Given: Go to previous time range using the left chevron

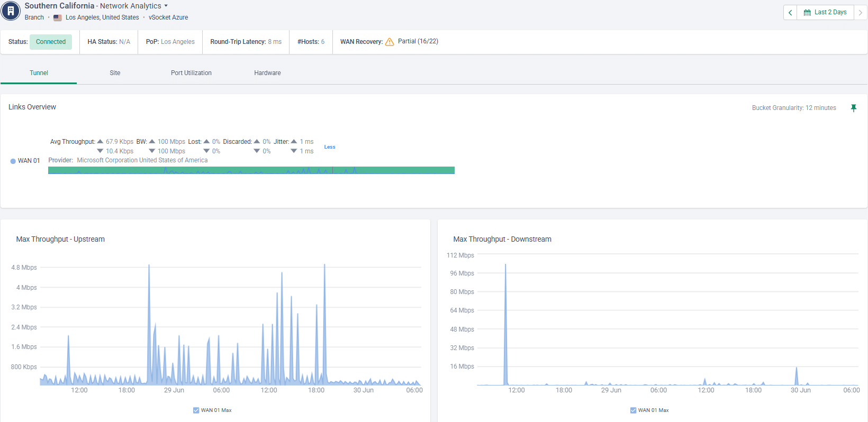Looking at the screenshot, I should click(790, 12).
